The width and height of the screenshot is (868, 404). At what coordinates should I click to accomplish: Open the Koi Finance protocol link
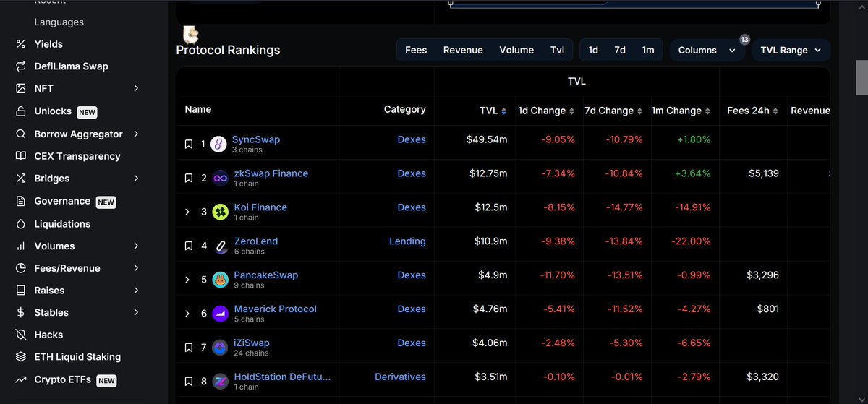[260, 207]
